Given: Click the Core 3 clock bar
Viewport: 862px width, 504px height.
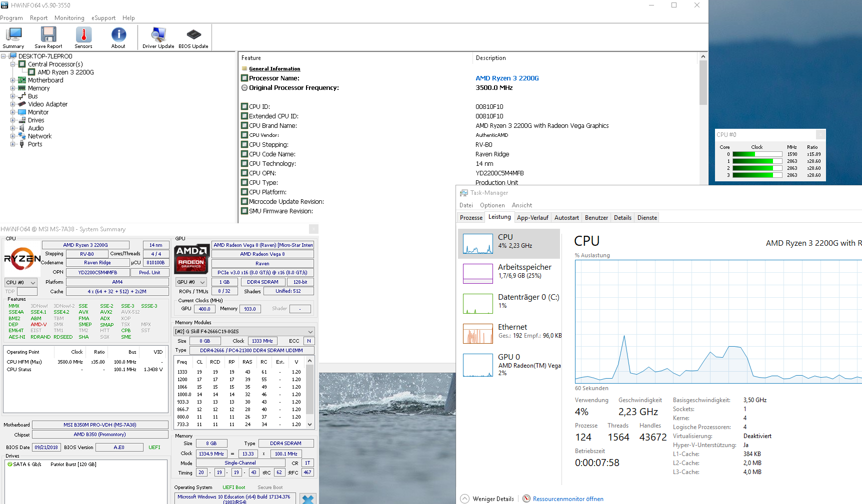Looking at the screenshot, I should click(x=757, y=175).
